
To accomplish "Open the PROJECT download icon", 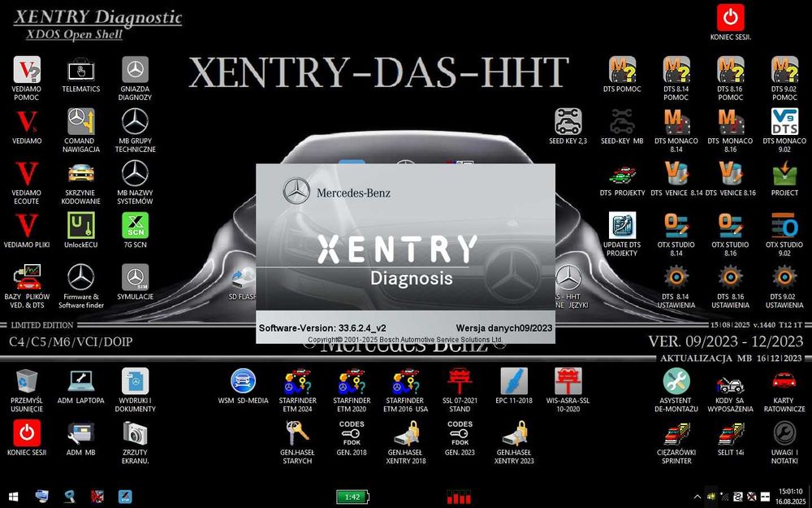I will pos(784,174).
